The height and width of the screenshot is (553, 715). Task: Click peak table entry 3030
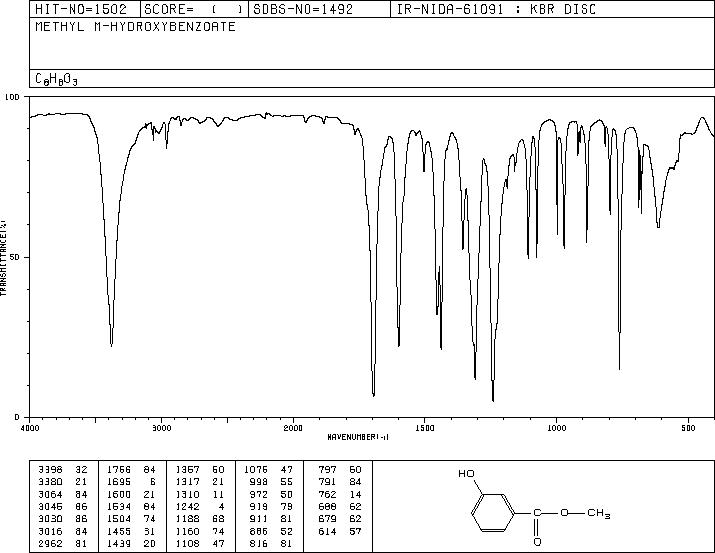pos(62,519)
